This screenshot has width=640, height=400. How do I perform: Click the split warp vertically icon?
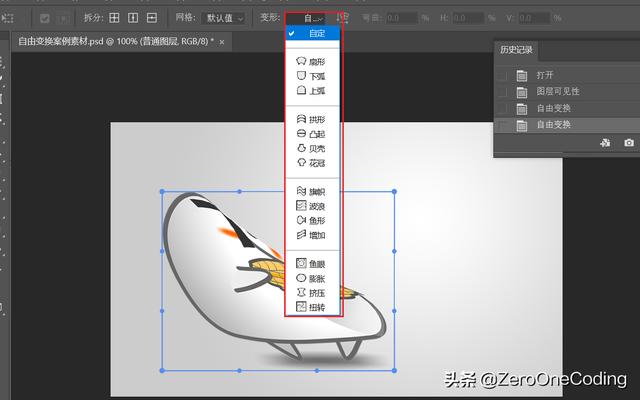click(133, 18)
